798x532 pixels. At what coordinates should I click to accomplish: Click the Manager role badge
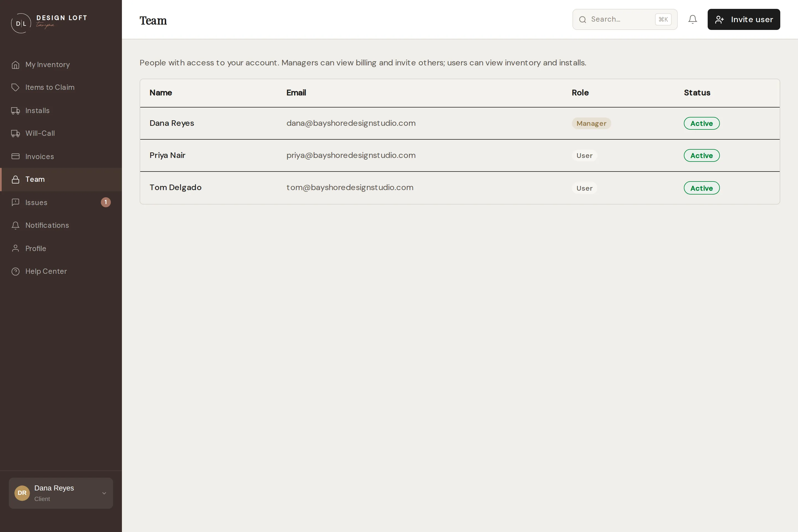[591, 124]
